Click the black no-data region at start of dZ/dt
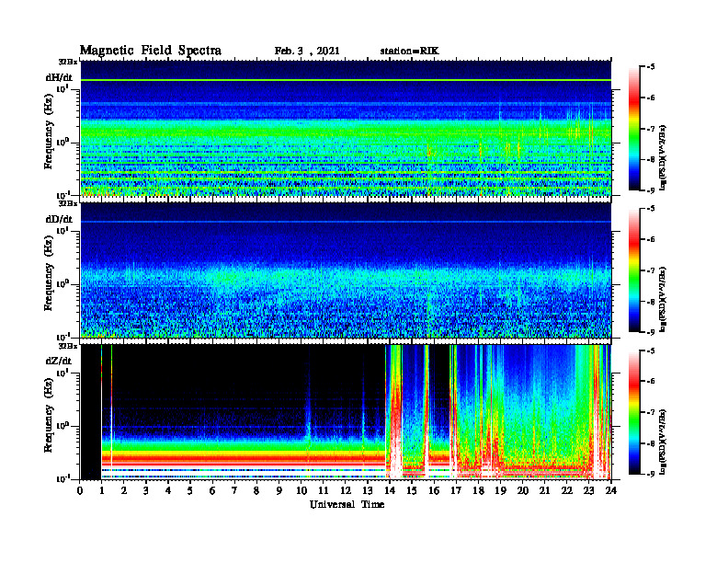 tap(91, 412)
